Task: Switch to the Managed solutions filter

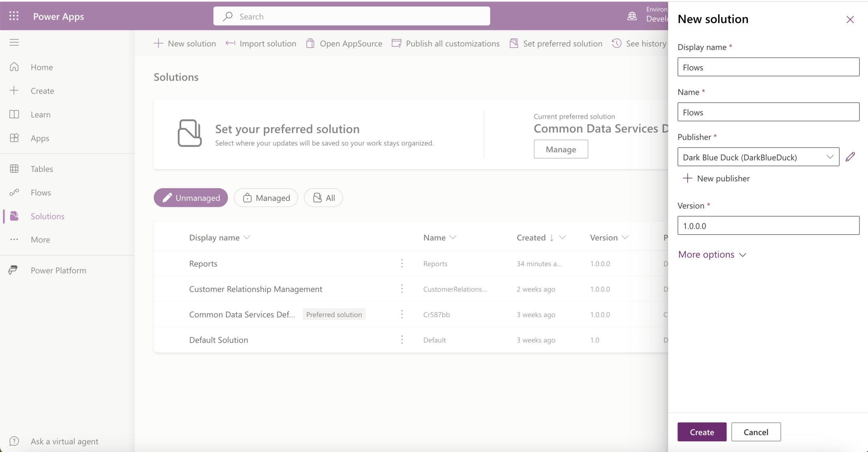Action: pos(266,198)
